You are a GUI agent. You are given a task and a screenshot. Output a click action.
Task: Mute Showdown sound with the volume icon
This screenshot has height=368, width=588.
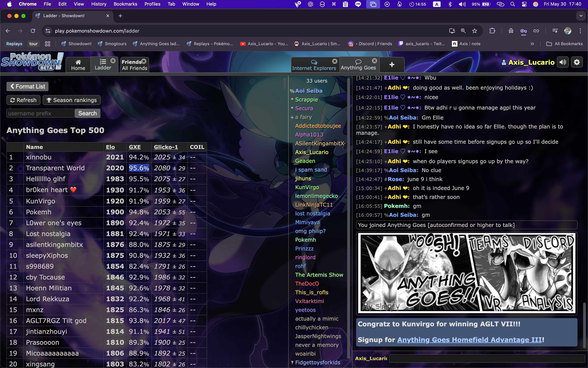click(x=563, y=62)
